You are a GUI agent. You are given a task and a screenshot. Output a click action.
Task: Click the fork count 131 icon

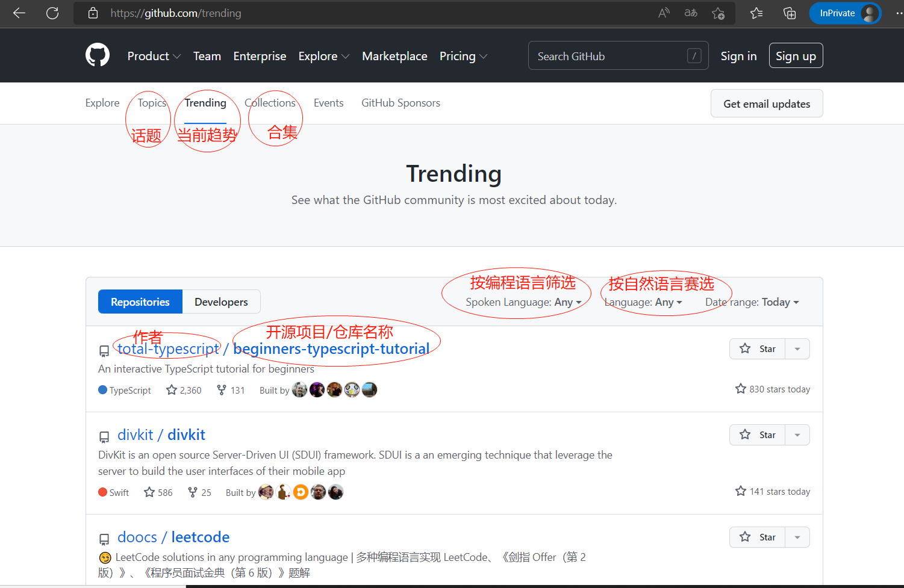(222, 390)
